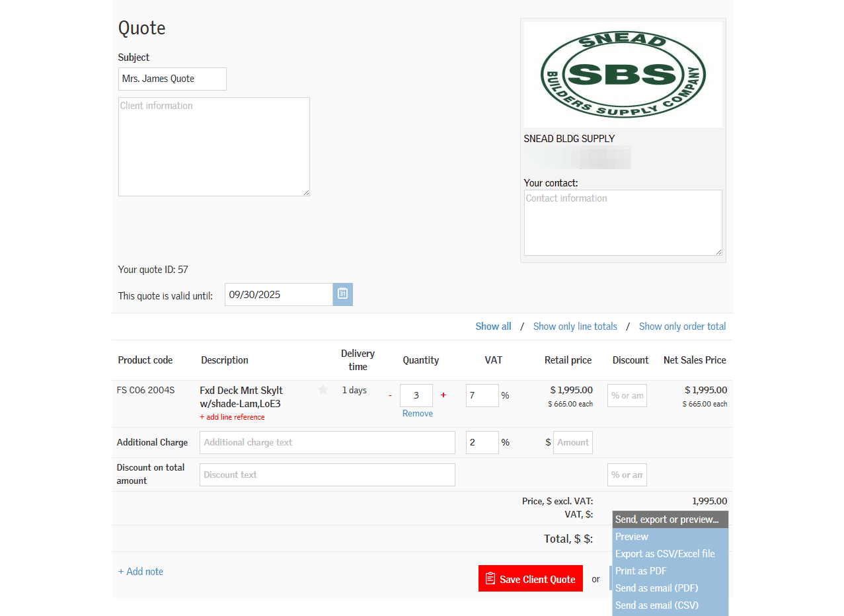
Task: Click the additional charge Amount field
Action: 573,442
